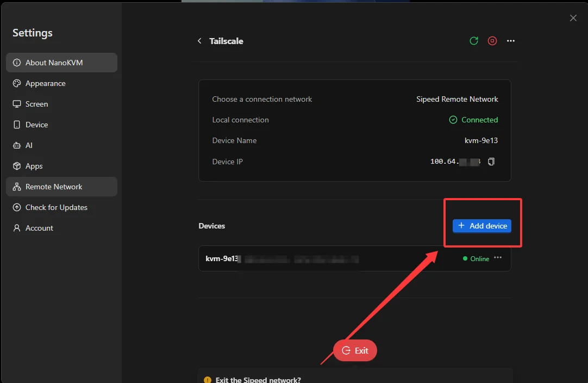Screen dimensions: 588x383
Task: Open the Tailscale header more options menu
Action: point(511,41)
